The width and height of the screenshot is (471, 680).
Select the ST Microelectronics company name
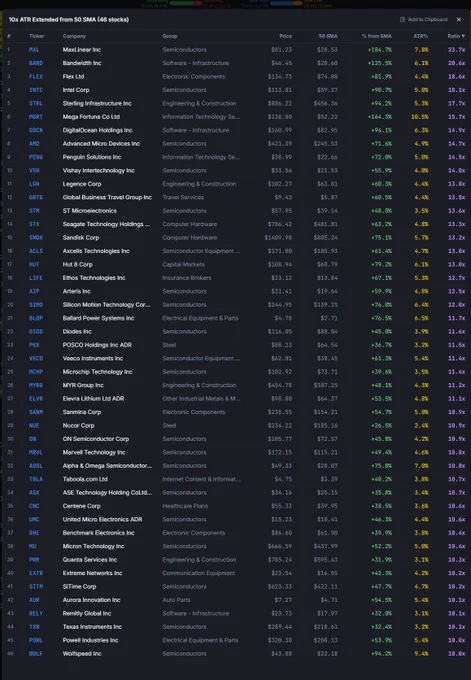[89, 211]
